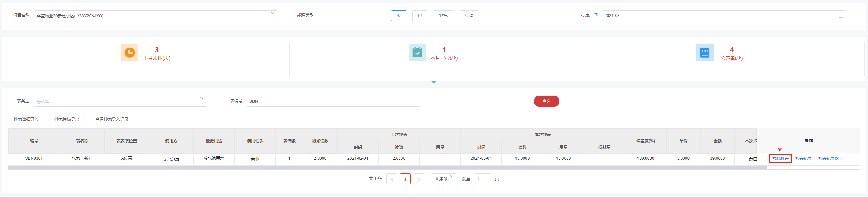Click the 表编号 input field
The width and height of the screenshot is (868, 197).
pos(333,101)
